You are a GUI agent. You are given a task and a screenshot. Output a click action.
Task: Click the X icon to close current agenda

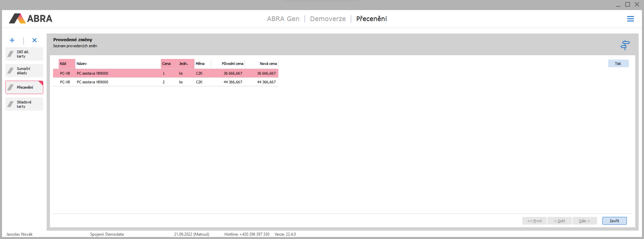35,40
